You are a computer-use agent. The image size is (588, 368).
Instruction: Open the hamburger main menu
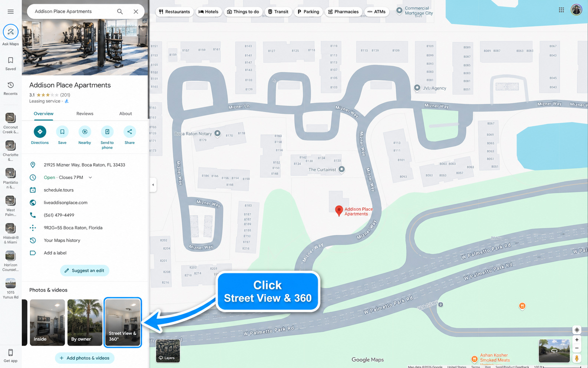click(10, 11)
